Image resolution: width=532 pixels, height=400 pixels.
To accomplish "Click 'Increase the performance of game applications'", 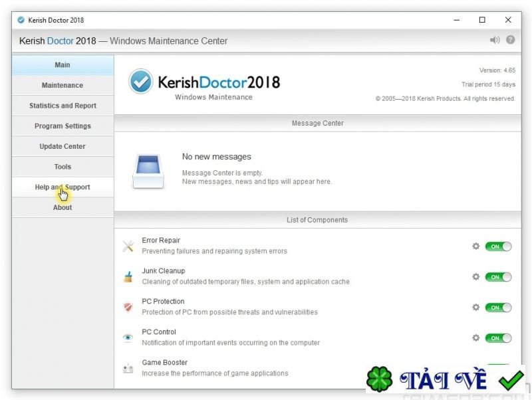I will click(x=215, y=373).
